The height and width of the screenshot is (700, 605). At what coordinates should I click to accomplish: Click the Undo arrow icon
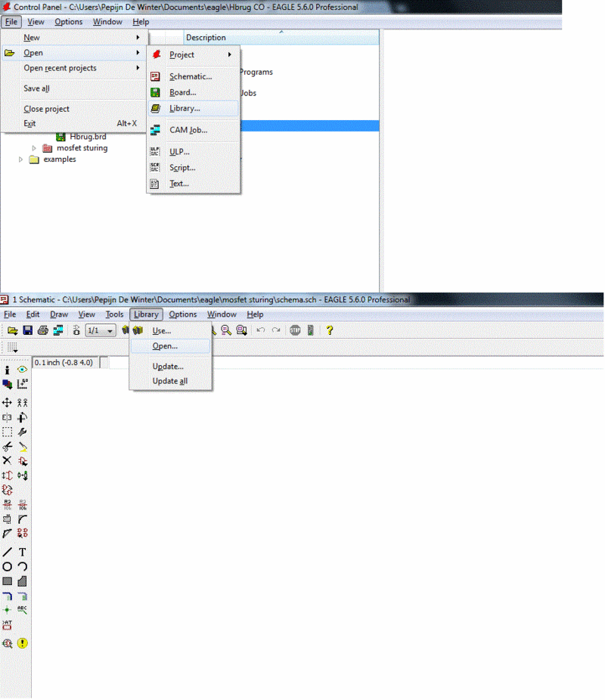click(x=261, y=331)
